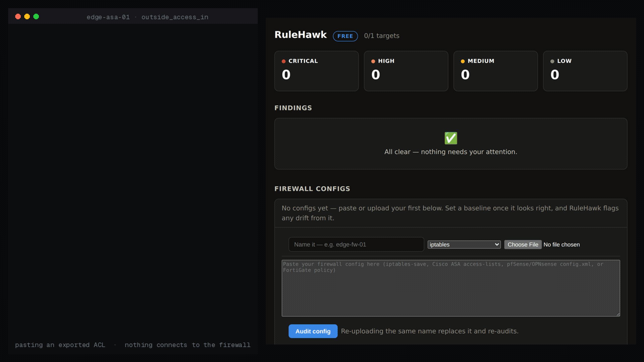
Task: Select the MEDIUM severity card
Action: click(x=496, y=71)
